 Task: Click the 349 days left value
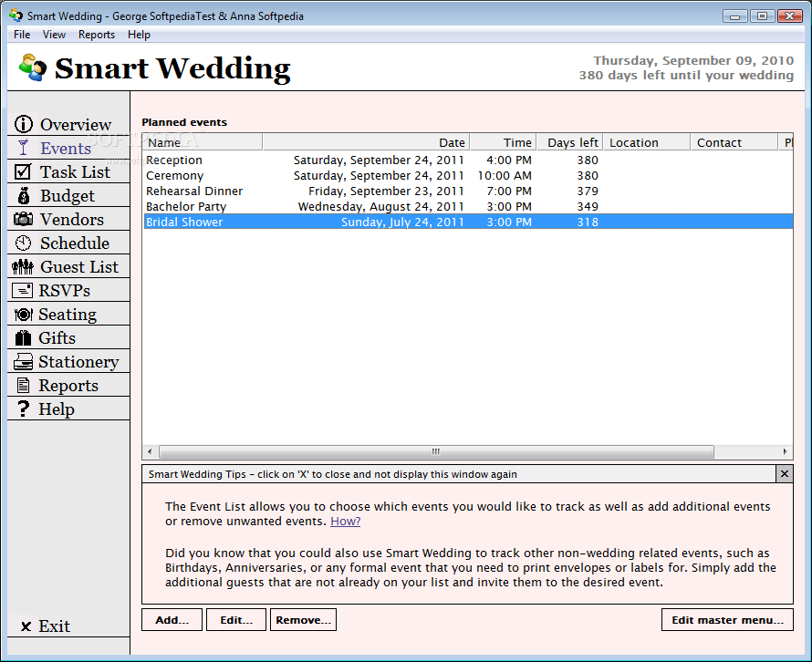[x=588, y=206]
